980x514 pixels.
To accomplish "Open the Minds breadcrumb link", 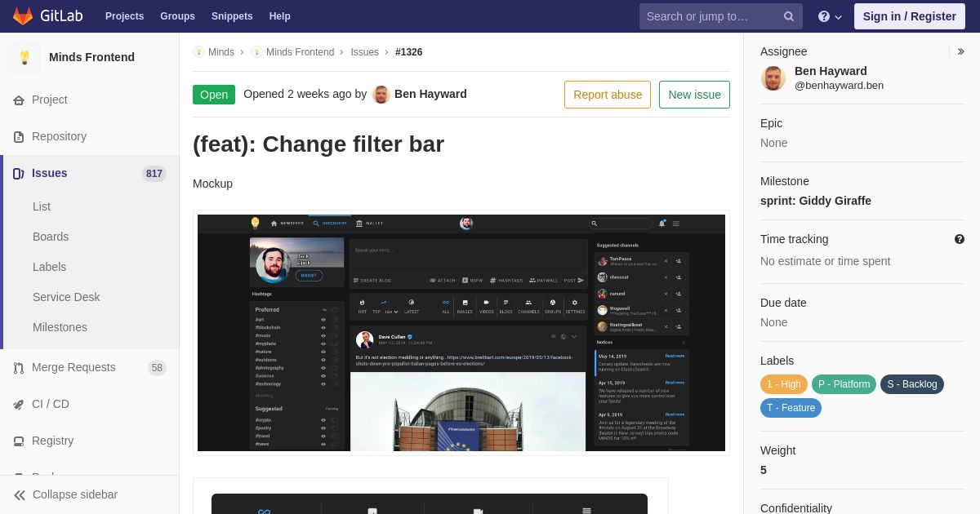I will 221,52.
